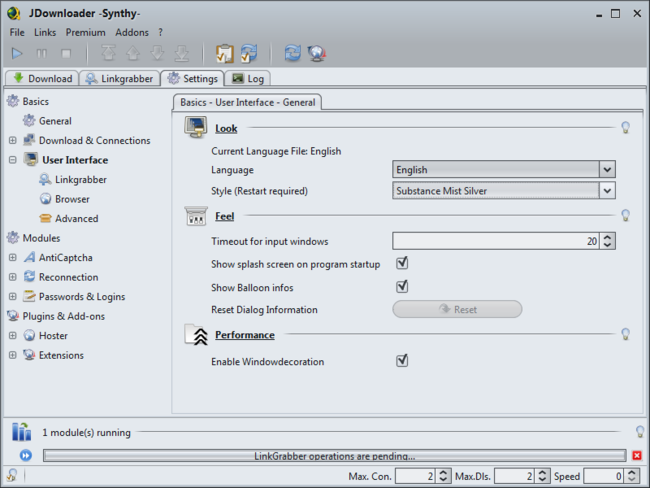Select the Settings tab

193,78
